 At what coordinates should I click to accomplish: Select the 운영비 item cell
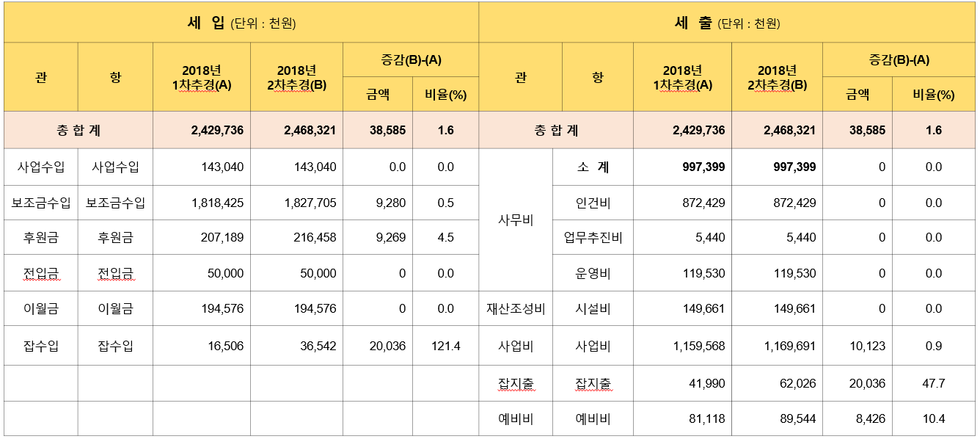[593, 273]
